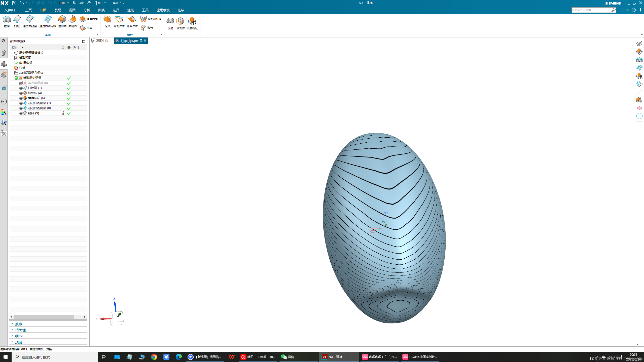This screenshot has width=644, height=362.
Task: Select the 扫掠 (Sweep) tool
Action: click(x=17, y=22)
